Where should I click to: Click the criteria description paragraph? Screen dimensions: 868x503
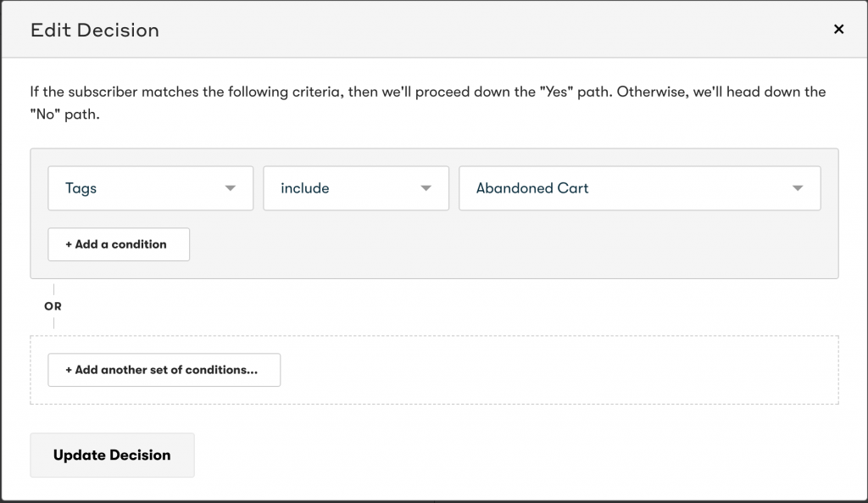(x=428, y=103)
